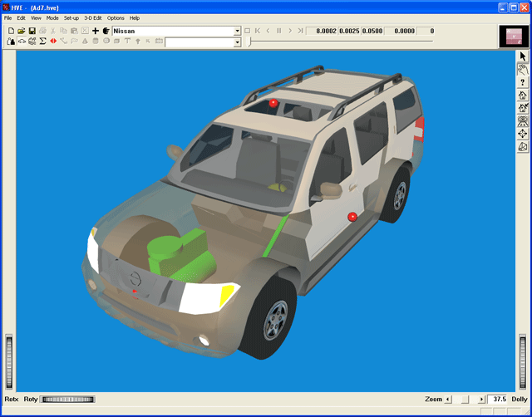
Task: Click the zoom value field 37.5
Action: (497, 400)
